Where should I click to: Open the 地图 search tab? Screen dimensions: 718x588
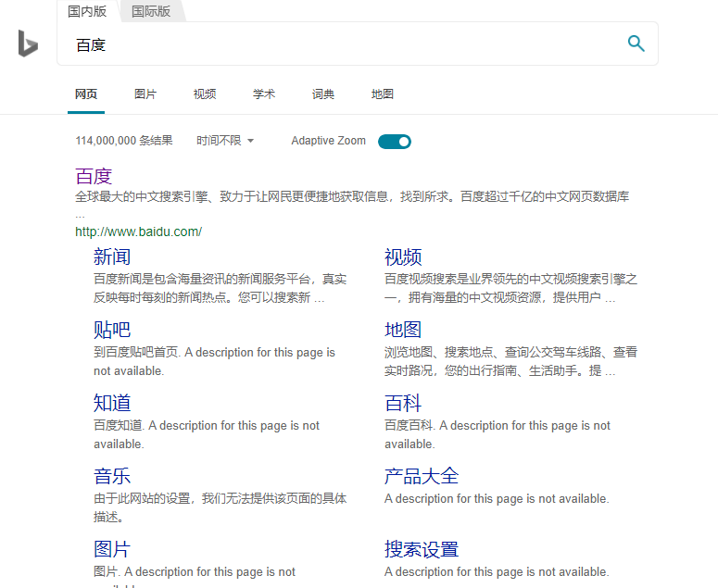[383, 94]
